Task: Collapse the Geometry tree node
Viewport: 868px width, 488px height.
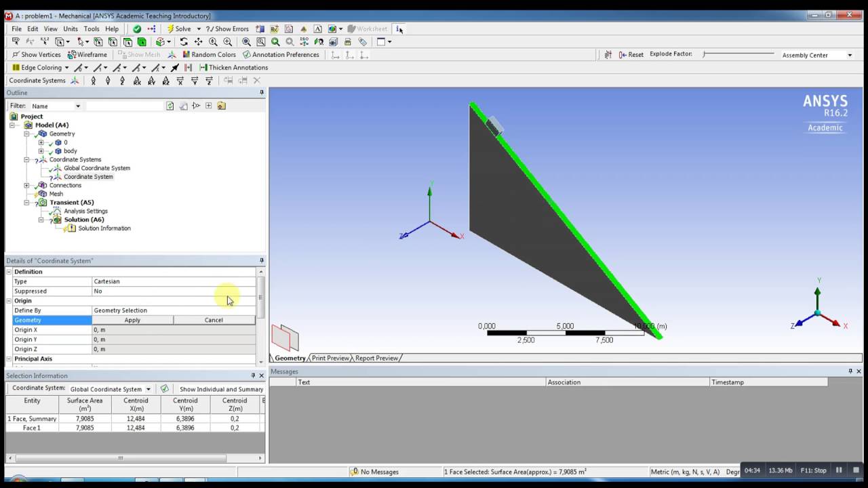Action: [x=26, y=134]
